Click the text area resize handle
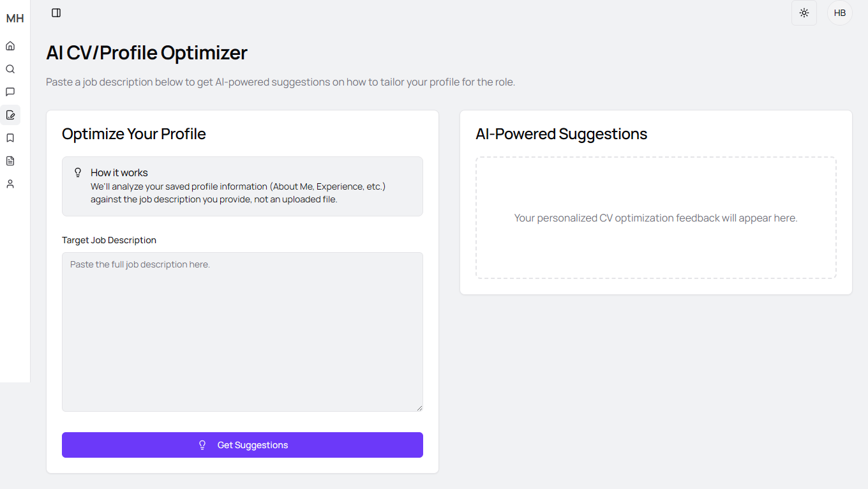This screenshot has width=868, height=489. coord(419,408)
